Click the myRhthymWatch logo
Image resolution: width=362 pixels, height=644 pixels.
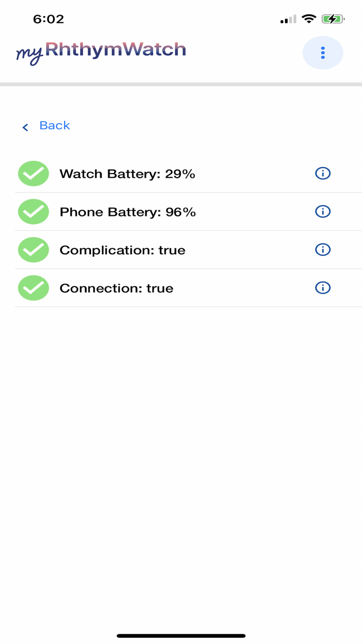(x=101, y=52)
